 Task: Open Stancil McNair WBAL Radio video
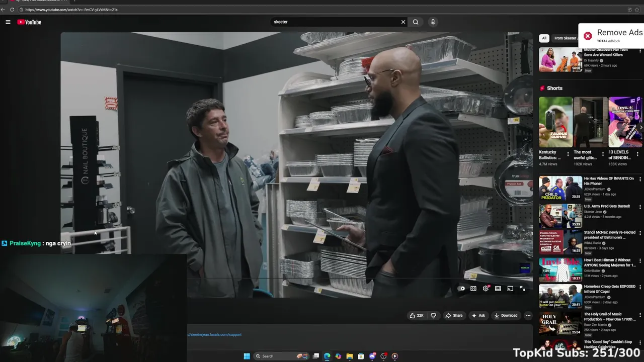tap(560, 242)
